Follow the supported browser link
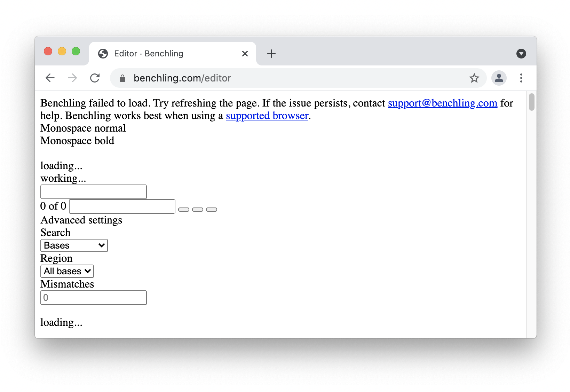570x392 pixels. (267, 116)
